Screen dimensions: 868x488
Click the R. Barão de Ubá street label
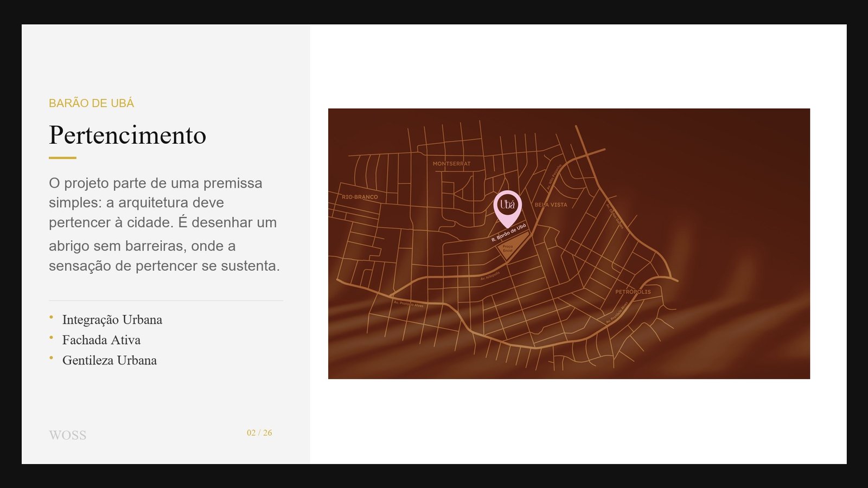click(x=508, y=233)
